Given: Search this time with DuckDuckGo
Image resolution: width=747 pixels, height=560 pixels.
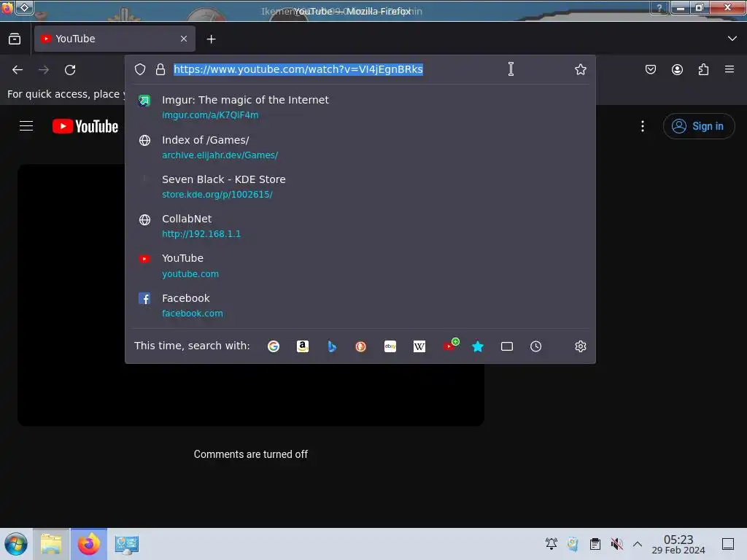Looking at the screenshot, I should 360,346.
